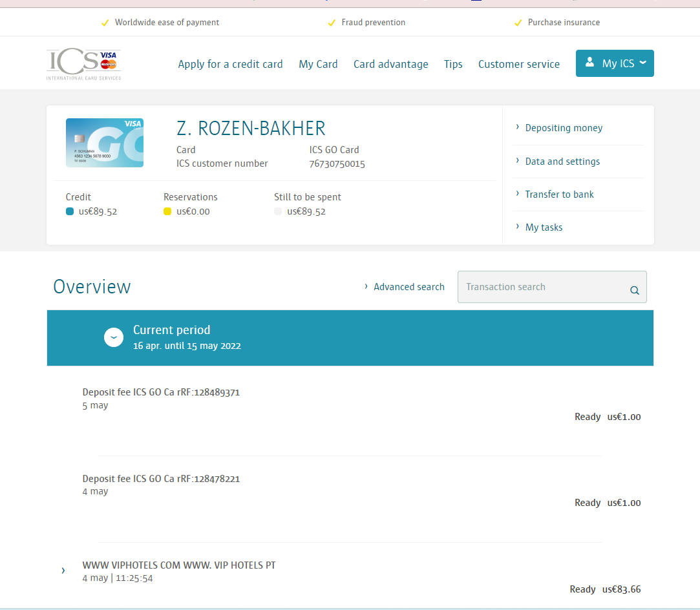Click the us€83.66 amount
Viewport: 700px width, 610px height.
click(x=621, y=589)
